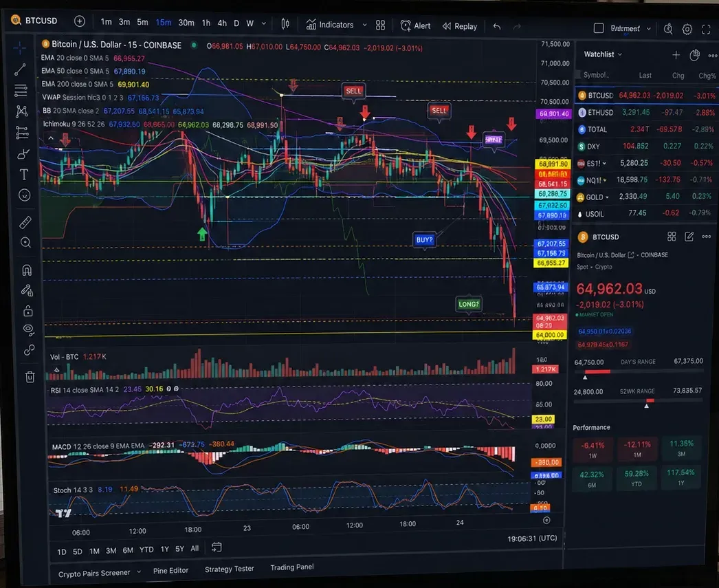
Task: Hide all drawings with eye icon
Action: [28, 329]
